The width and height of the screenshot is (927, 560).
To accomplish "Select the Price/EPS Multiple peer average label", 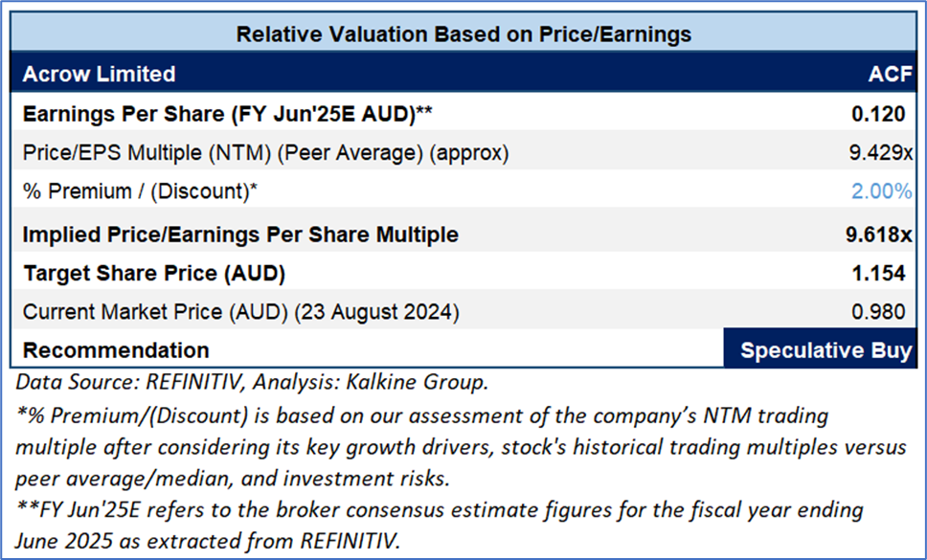I will tap(265, 153).
